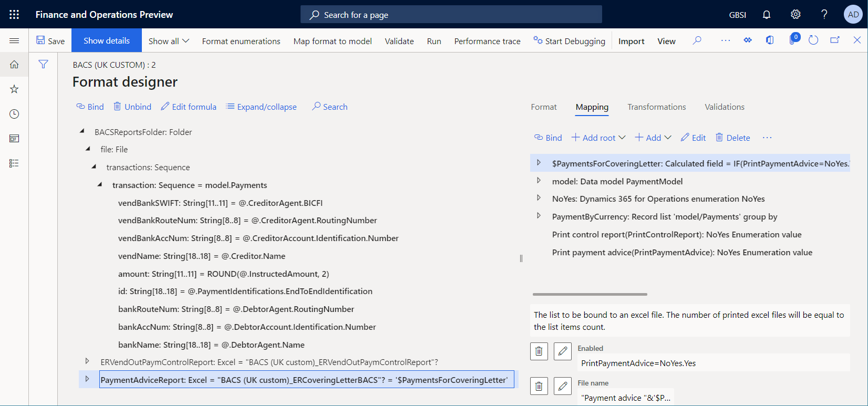Expand model: Data model PaymentModel
Image resolution: width=868 pixels, height=406 pixels.
pyautogui.click(x=539, y=181)
